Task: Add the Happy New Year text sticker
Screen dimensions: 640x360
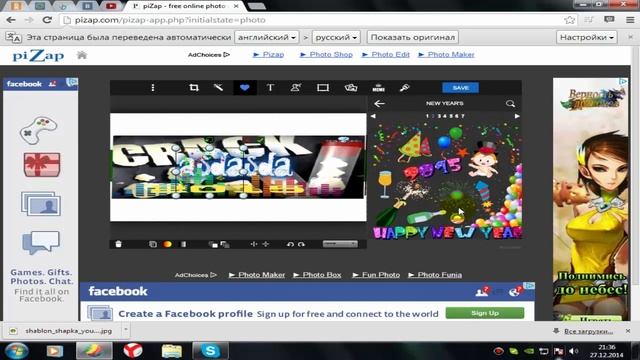Action: 447,233
